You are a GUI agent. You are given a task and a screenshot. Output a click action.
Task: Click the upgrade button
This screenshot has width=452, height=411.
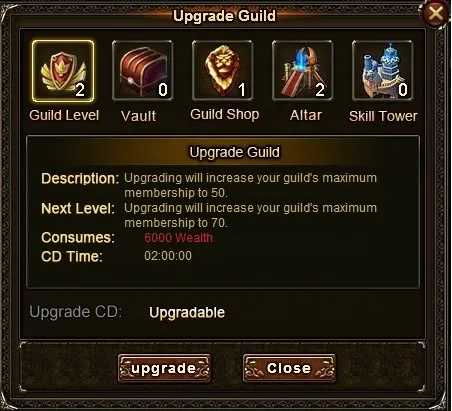[164, 368]
